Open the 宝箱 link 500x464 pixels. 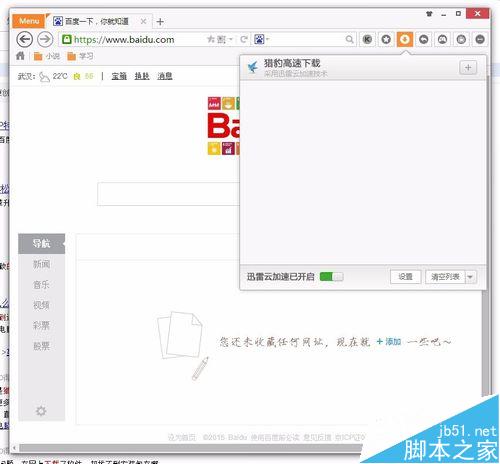click(119, 76)
